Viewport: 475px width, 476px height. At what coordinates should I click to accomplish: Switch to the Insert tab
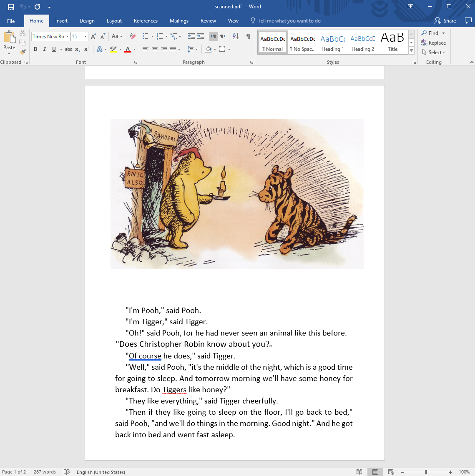pyautogui.click(x=61, y=21)
